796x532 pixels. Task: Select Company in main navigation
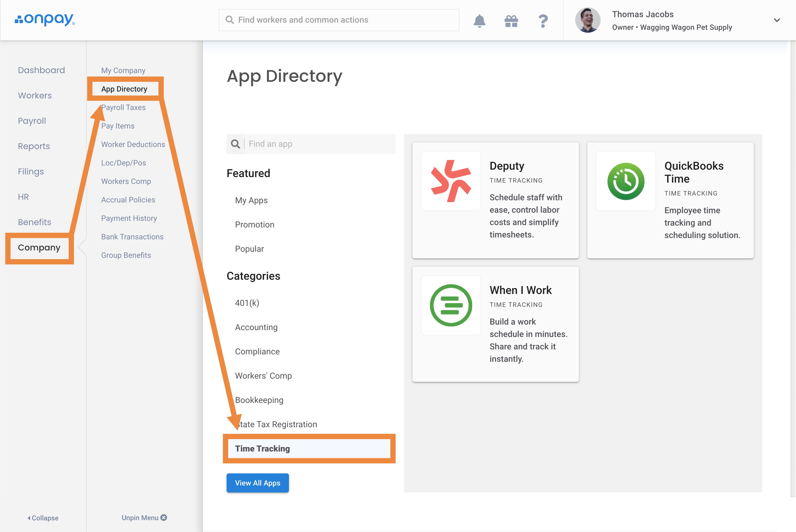(39, 248)
